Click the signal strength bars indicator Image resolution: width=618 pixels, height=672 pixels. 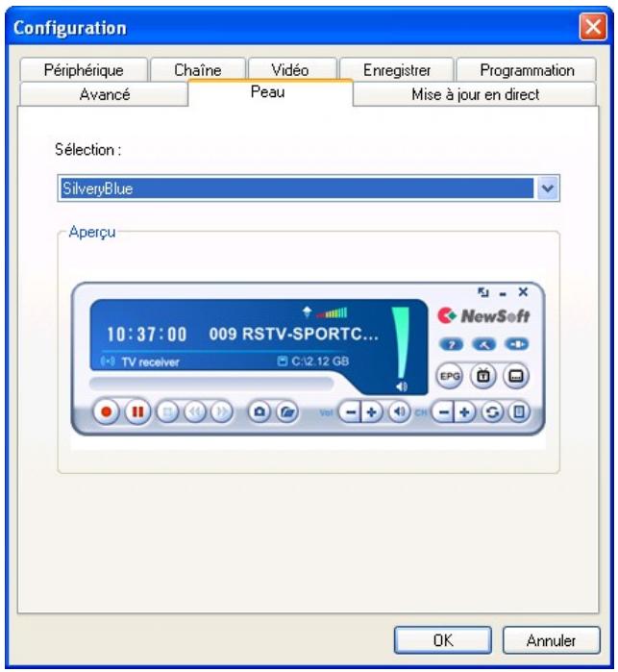pos(332,313)
